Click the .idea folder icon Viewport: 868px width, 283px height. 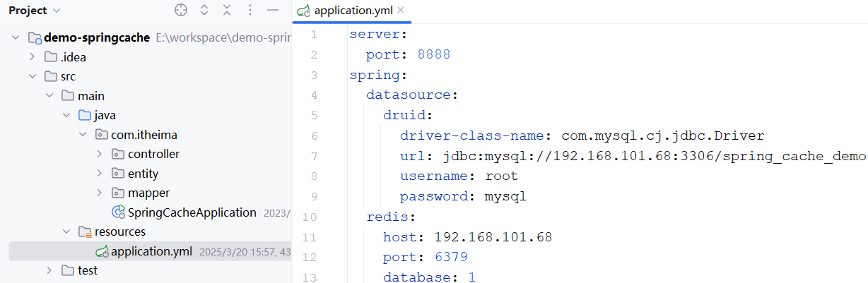click(x=50, y=57)
